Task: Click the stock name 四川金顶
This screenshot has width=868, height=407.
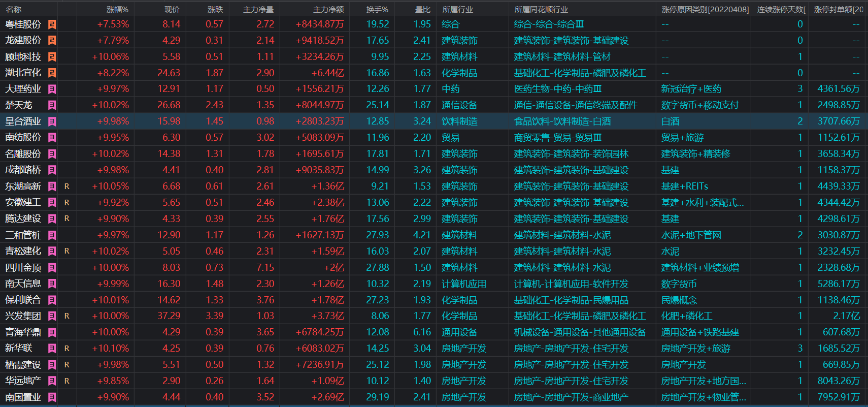Action: coord(23,268)
